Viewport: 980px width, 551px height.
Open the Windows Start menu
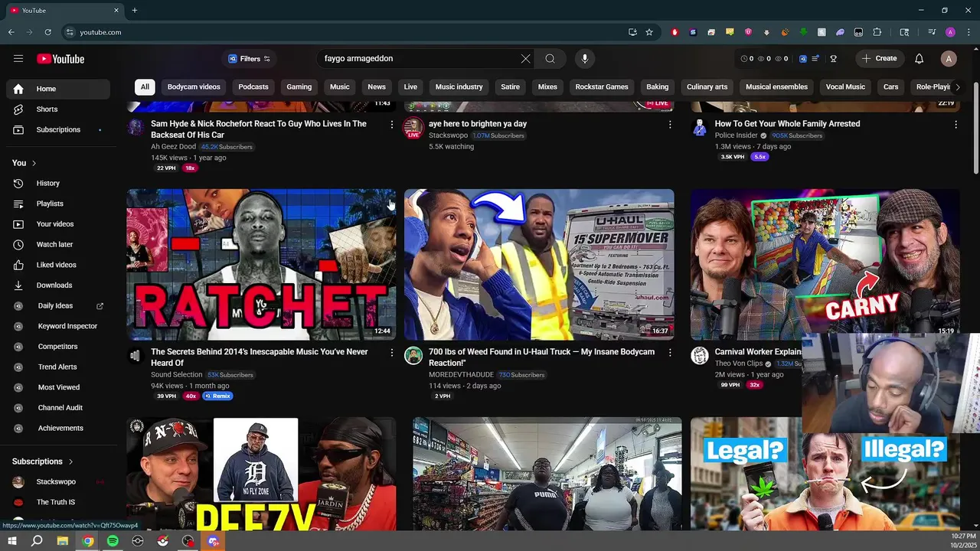(x=12, y=541)
